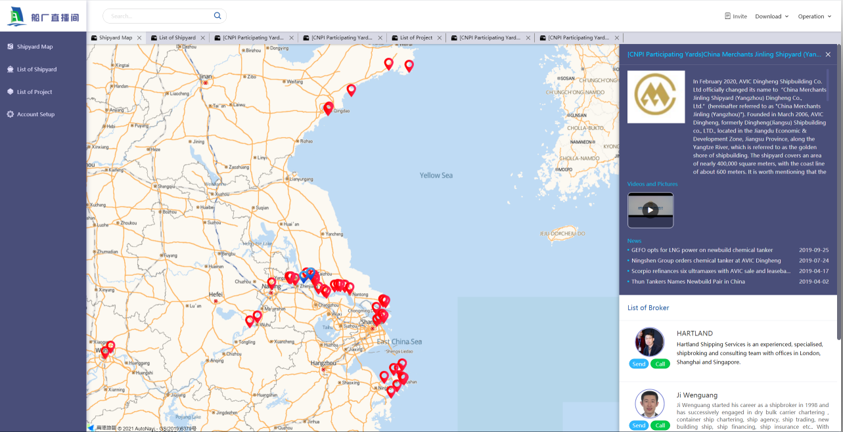This screenshot has width=843, height=432.
Task: Click the Invite icon in header
Action: 729,16
